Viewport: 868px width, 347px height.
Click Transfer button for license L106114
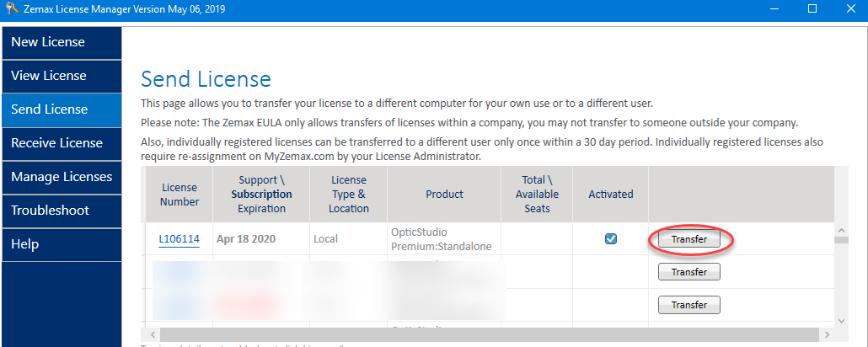(x=689, y=239)
